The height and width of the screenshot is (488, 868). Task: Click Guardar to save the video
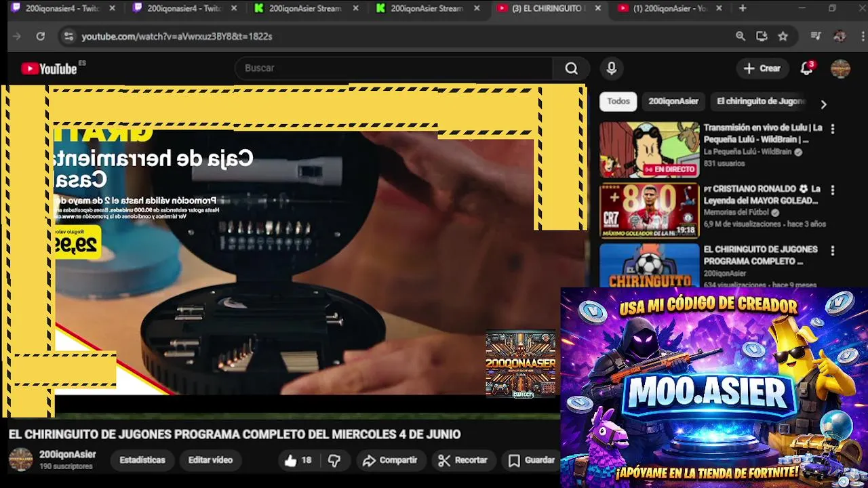(532, 461)
